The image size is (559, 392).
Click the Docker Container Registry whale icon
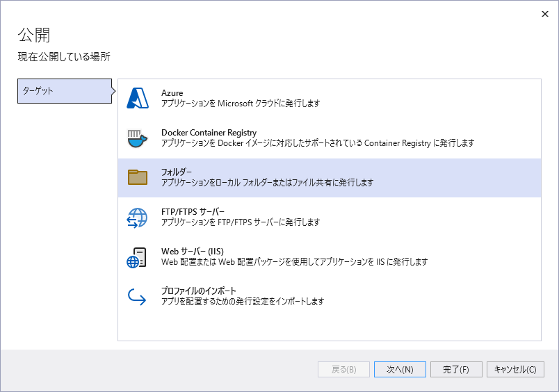(138, 138)
